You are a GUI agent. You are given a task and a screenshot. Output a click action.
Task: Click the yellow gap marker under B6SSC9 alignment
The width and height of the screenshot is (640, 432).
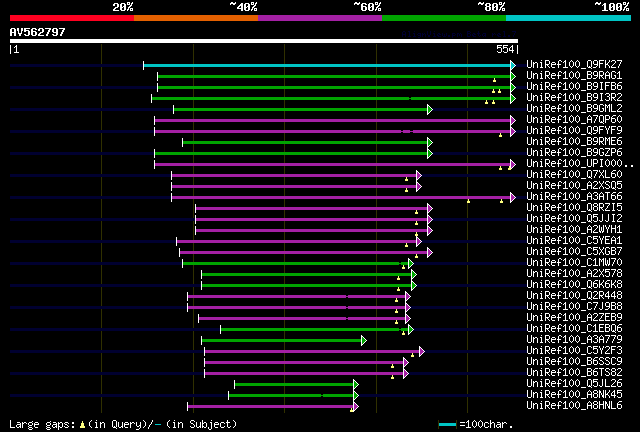tap(393, 366)
